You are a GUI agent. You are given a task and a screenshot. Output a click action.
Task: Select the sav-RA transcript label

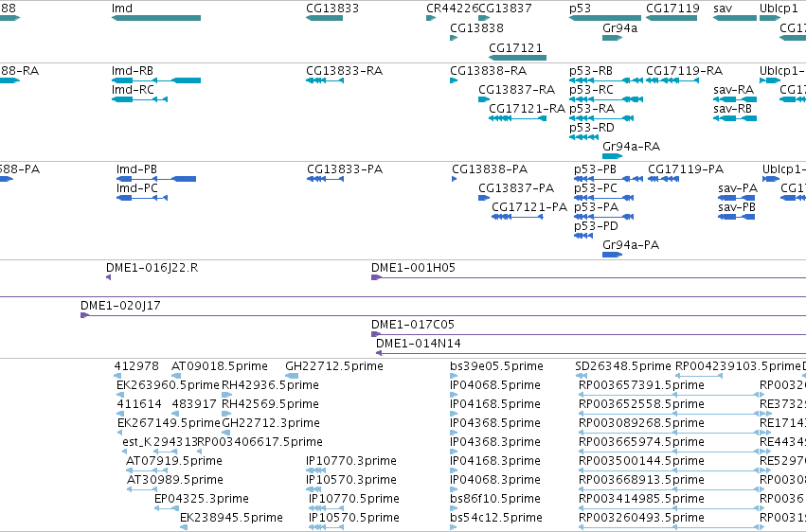(733, 90)
